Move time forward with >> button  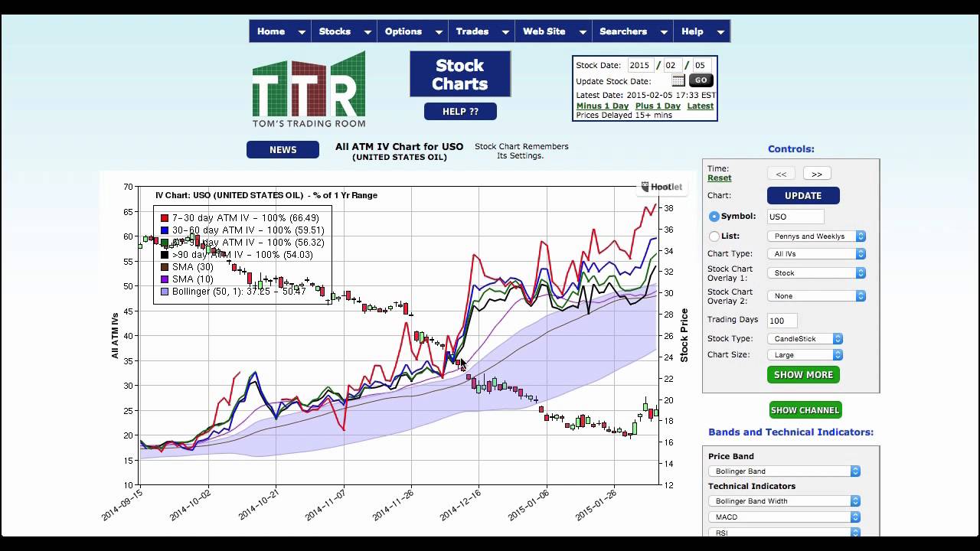817,174
